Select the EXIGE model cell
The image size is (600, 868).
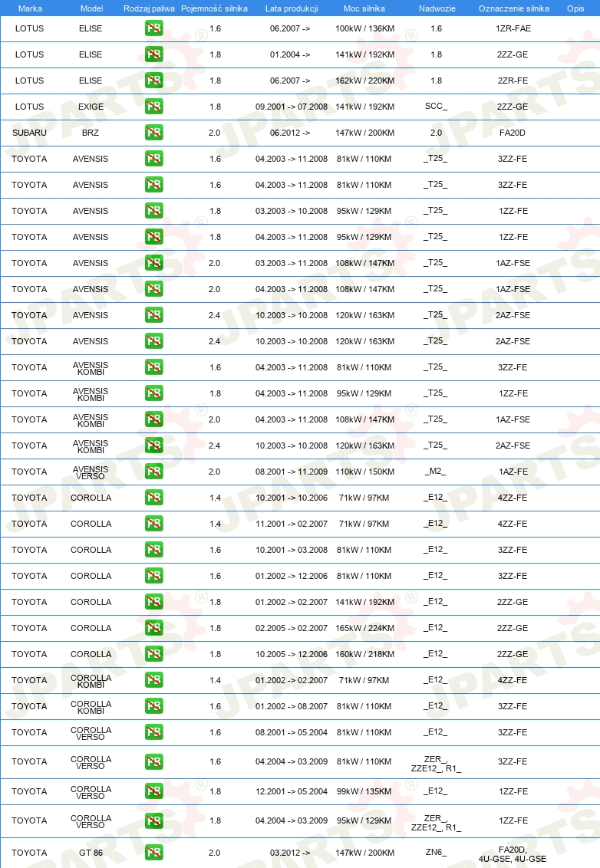point(91,107)
